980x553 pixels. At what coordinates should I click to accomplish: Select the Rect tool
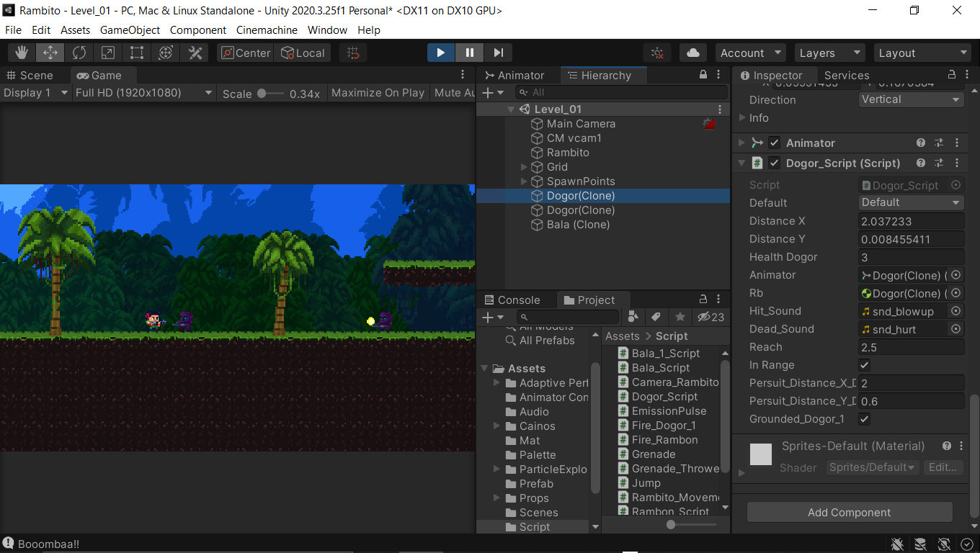click(137, 53)
